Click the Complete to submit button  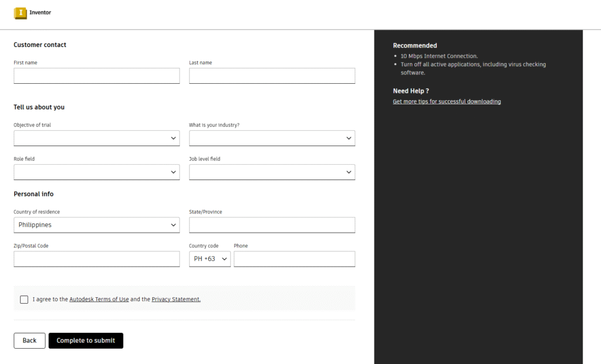click(86, 341)
